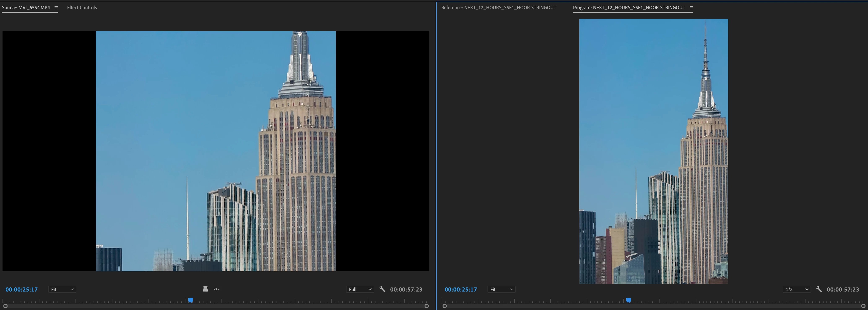
Task: Click the Program monitor blue playhead
Action: (628, 300)
